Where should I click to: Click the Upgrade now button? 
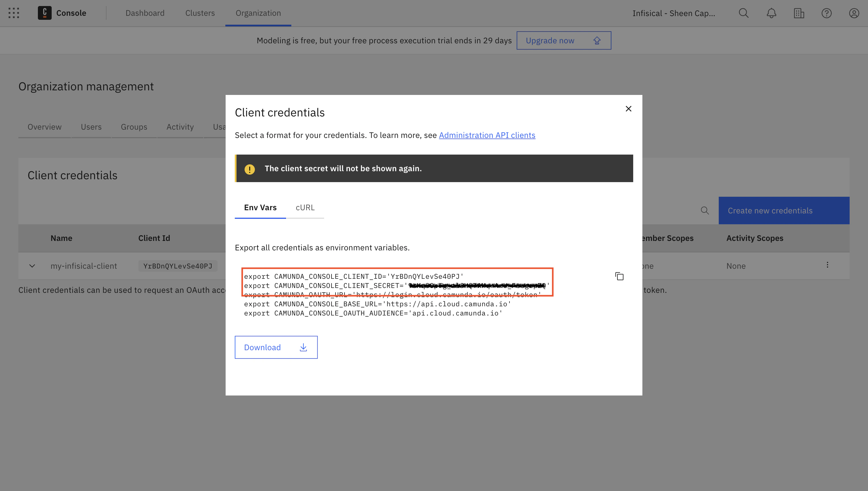(563, 40)
